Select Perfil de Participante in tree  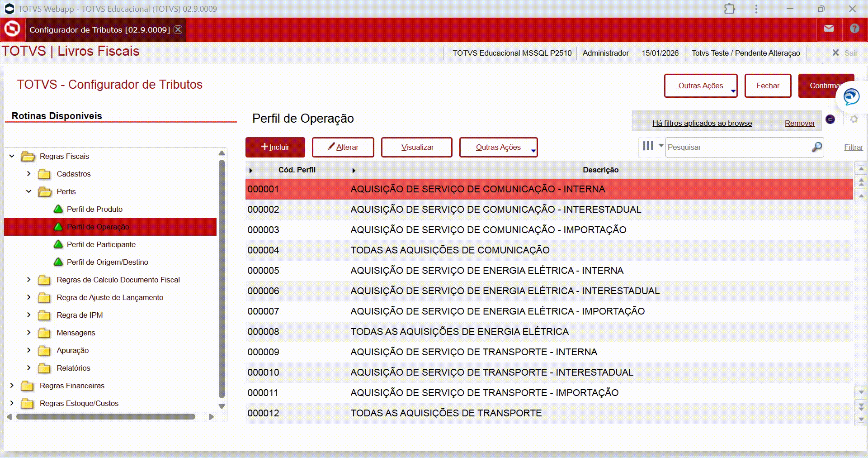[x=101, y=244]
